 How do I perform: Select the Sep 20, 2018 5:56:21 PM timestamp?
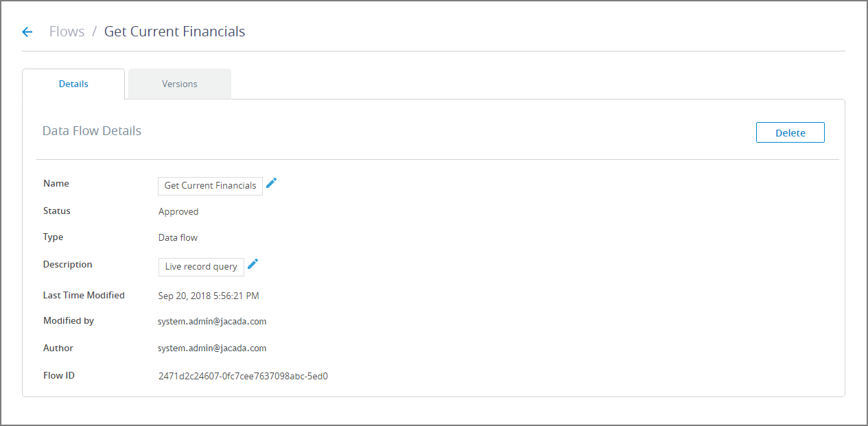click(209, 296)
